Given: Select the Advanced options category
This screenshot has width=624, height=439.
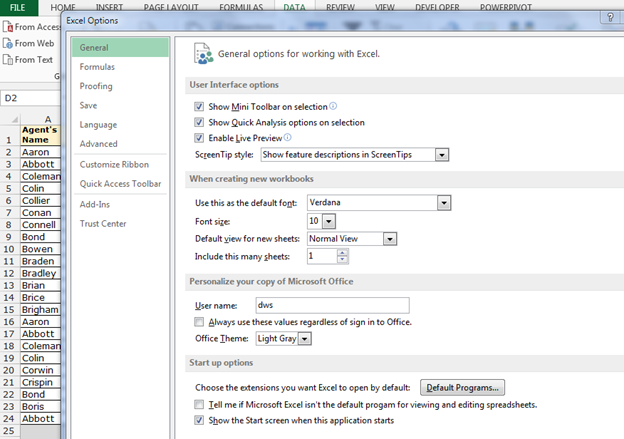Looking at the screenshot, I should (x=120, y=144).
